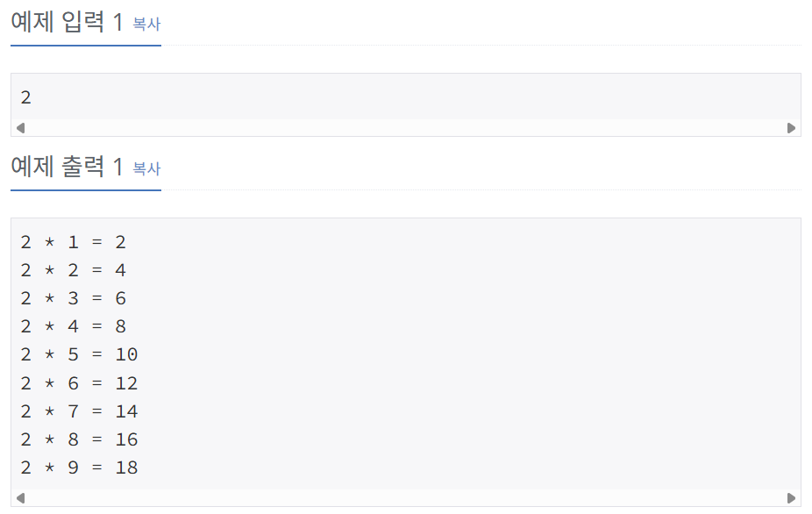Click the output line 2 * 8 = 16
This screenshot has width=812, height=514.
pos(79,439)
